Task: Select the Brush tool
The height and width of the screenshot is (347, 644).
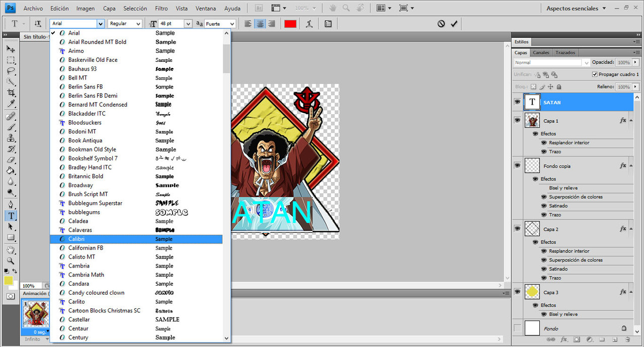Action: point(11,127)
